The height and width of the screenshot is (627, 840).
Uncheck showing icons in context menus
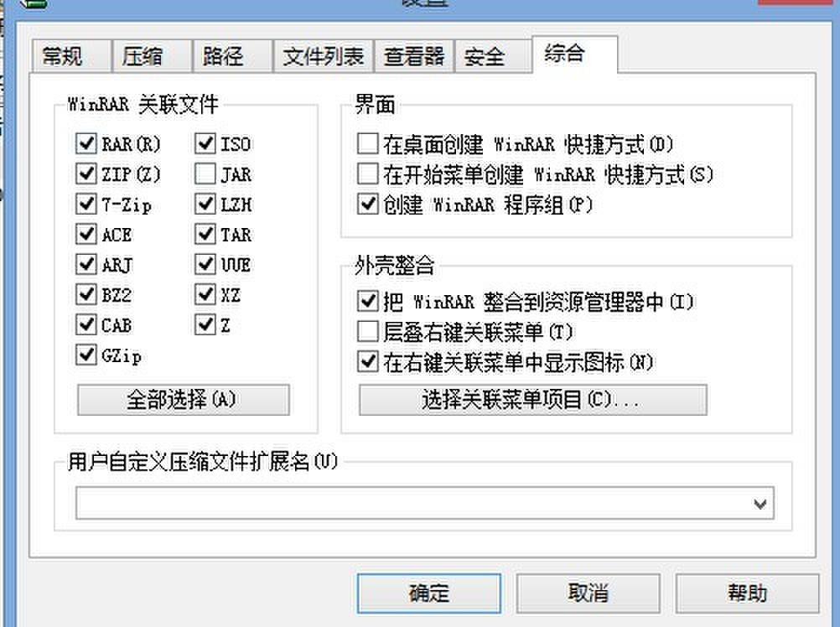366,360
